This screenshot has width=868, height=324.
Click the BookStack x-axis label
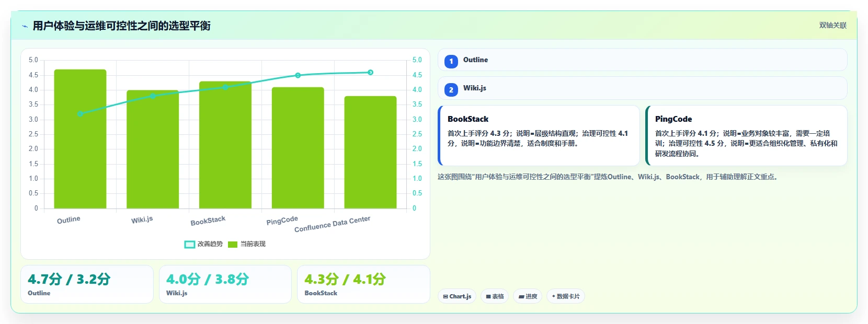click(x=208, y=221)
